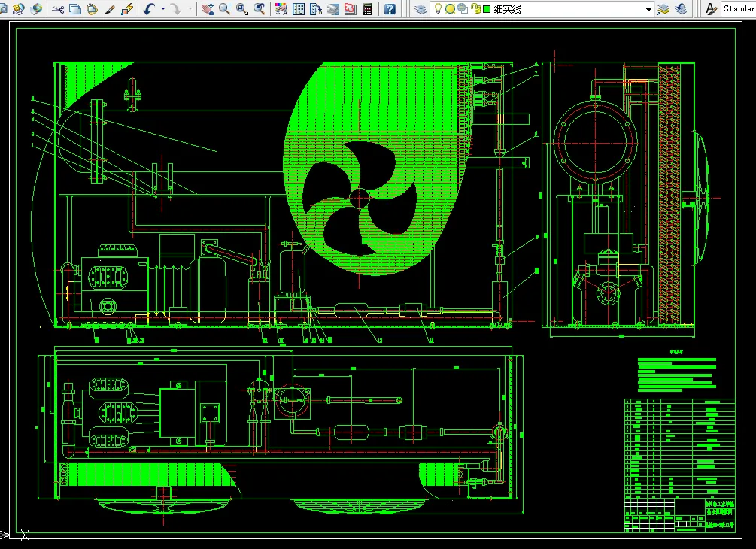Click the title block at bottom right
Image resolution: width=756 pixels, height=549 pixels.
point(680,515)
